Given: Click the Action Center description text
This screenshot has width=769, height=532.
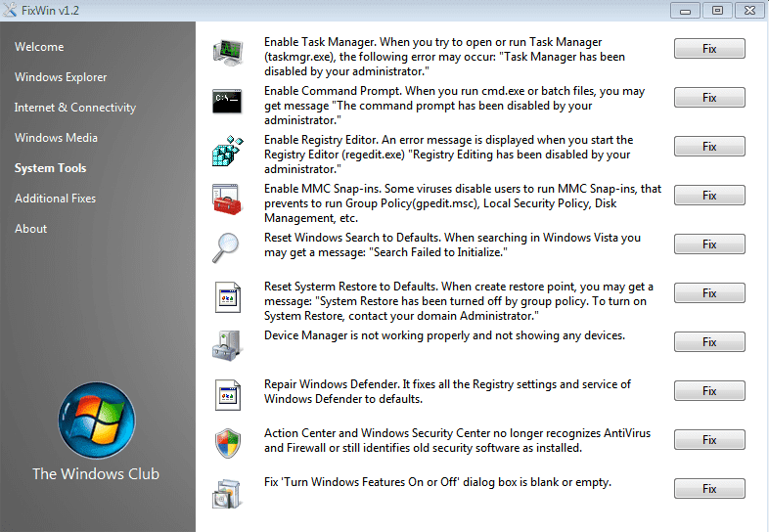Looking at the screenshot, I should [x=457, y=440].
